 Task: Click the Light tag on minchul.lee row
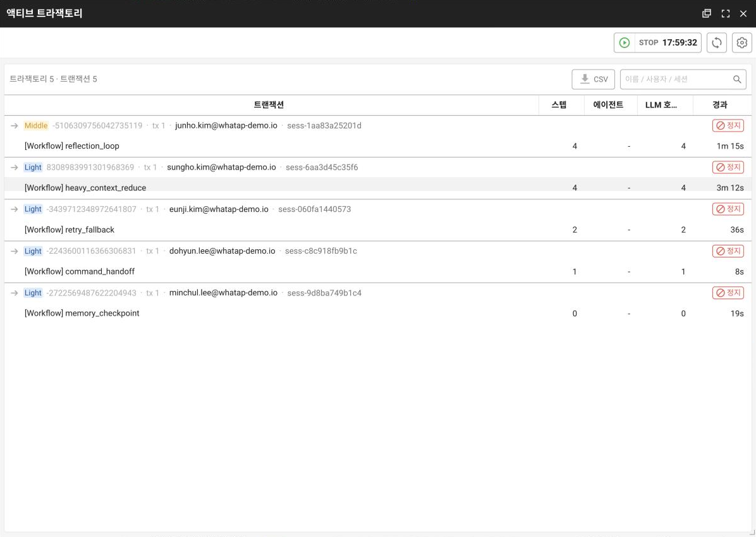[33, 293]
